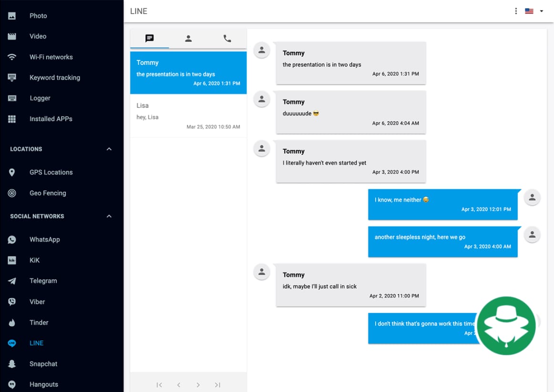The height and width of the screenshot is (392, 554).
Task: Go to next page of conversations
Action: pyautogui.click(x=198, y=385)
